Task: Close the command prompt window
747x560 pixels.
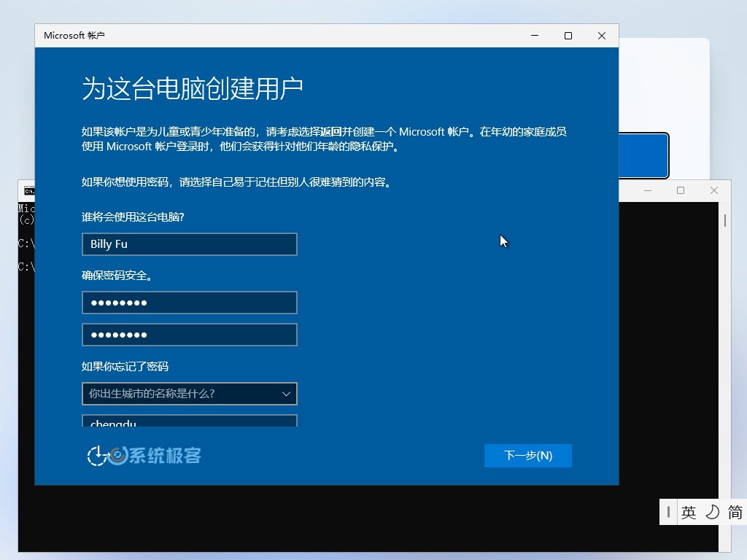Action: click(713, 190)
